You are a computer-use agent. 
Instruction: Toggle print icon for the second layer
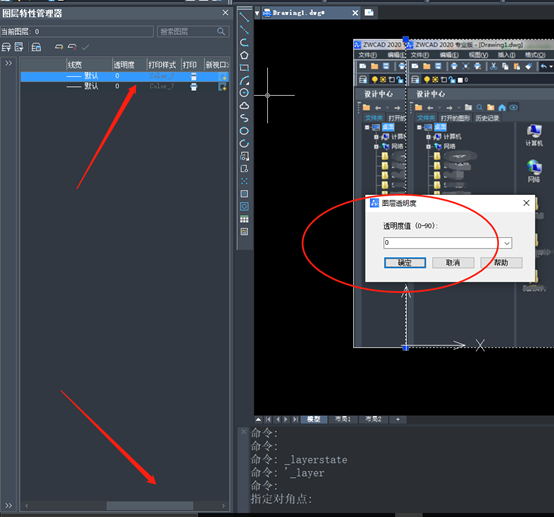pos(194,87)
